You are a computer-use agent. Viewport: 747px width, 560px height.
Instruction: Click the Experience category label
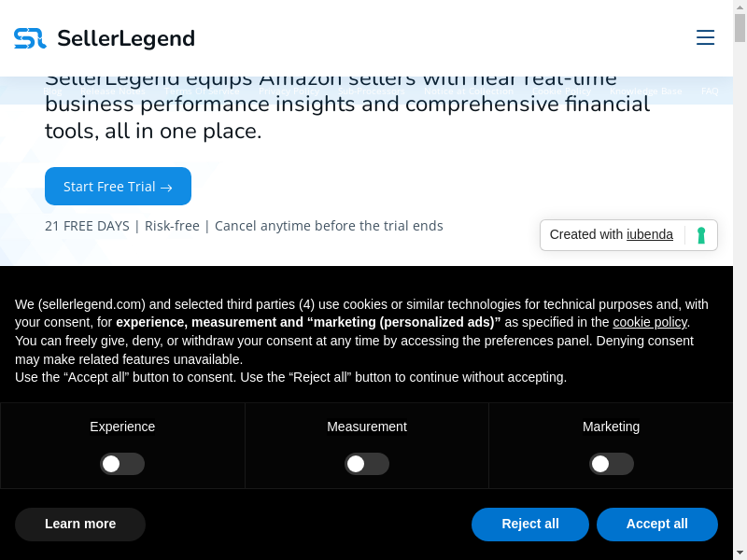coord(122,427)
